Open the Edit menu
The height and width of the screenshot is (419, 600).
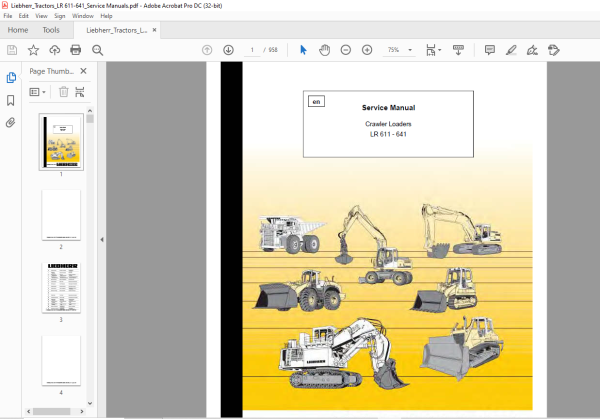pyautogui.click(x=24, y=16)
